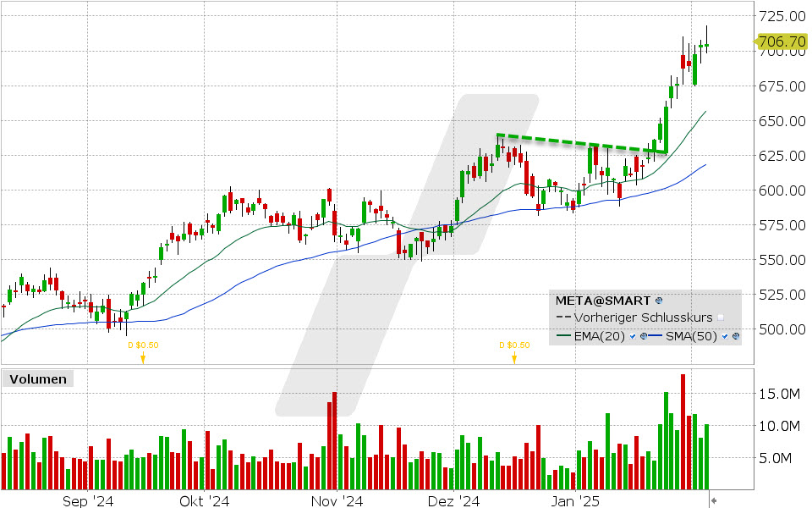Click the EMA(20) legend label
This screenshot has width=812, height=508.
[599, 336]
